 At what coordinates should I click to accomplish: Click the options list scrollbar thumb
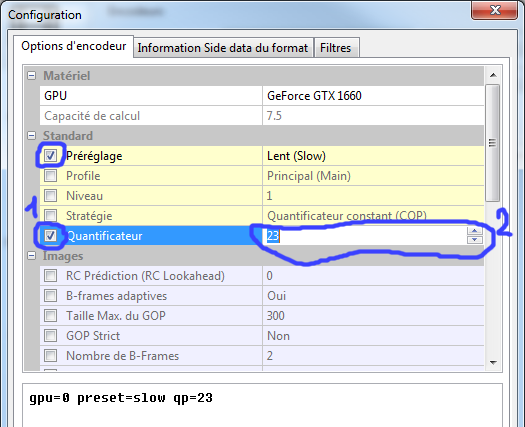493,143
